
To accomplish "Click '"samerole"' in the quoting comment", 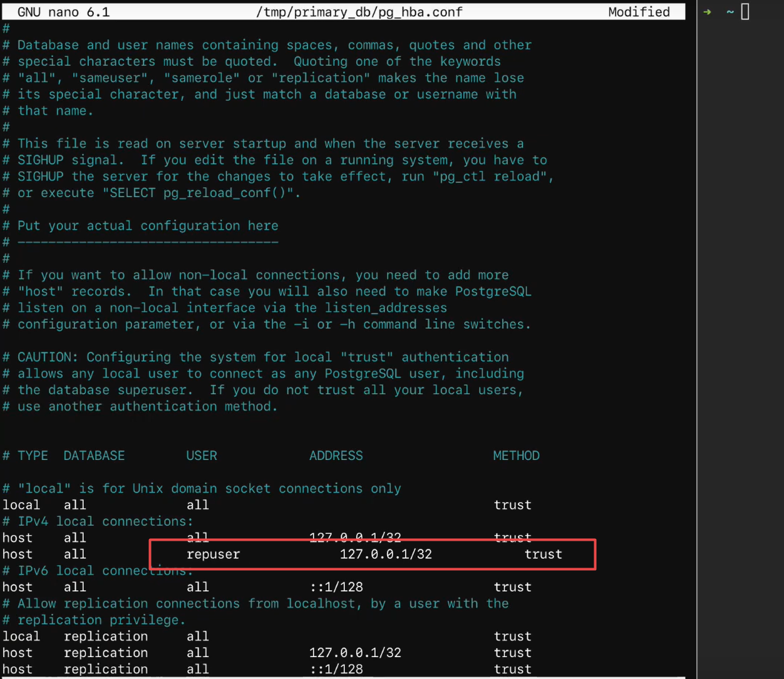I will [202, 78].
